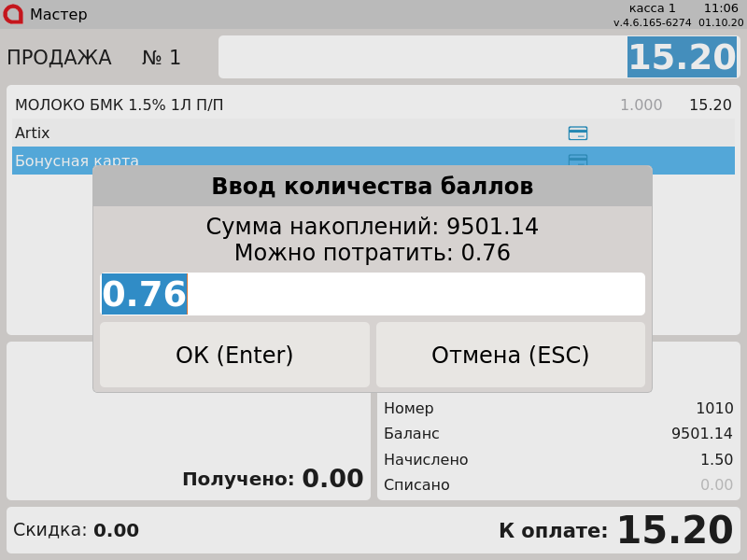Click the 1.000 quantity of the milk item
The height and width of the screenshot is (560, 747).
[641, 105]
